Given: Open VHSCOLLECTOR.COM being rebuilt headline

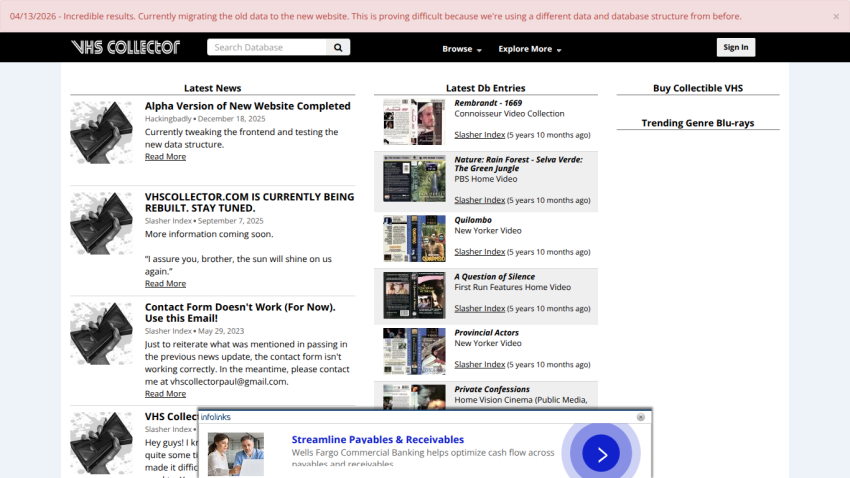Looking at the screenshot, I should pos(249,202).
